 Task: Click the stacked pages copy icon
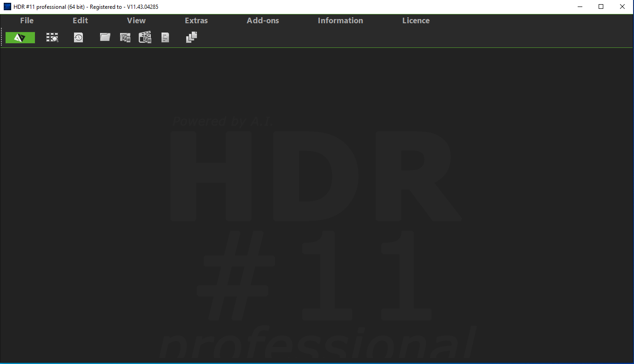pos(192,37)
